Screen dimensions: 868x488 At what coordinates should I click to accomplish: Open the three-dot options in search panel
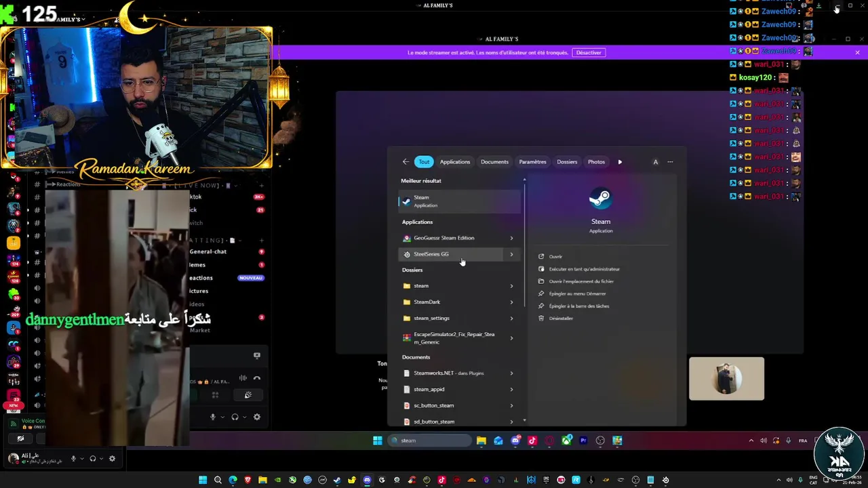(x=670, y=162)
